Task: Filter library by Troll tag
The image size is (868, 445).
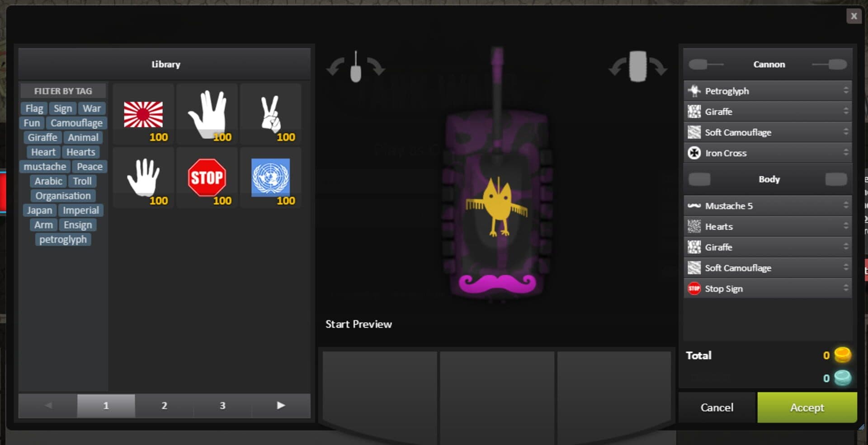Action: [82, 181]
